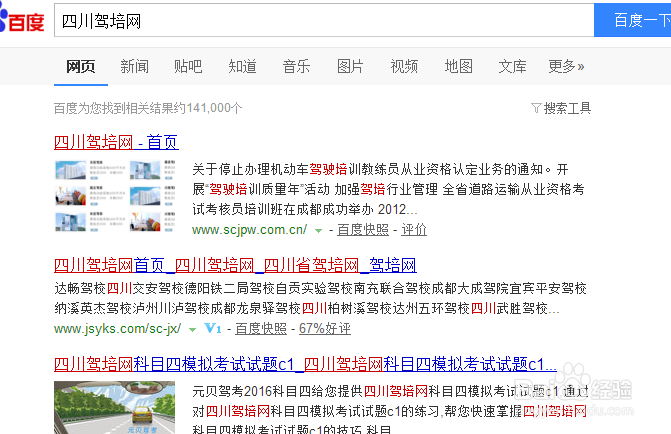Open the 四川驾培网 - 首页 result link

tap(116, 142)
